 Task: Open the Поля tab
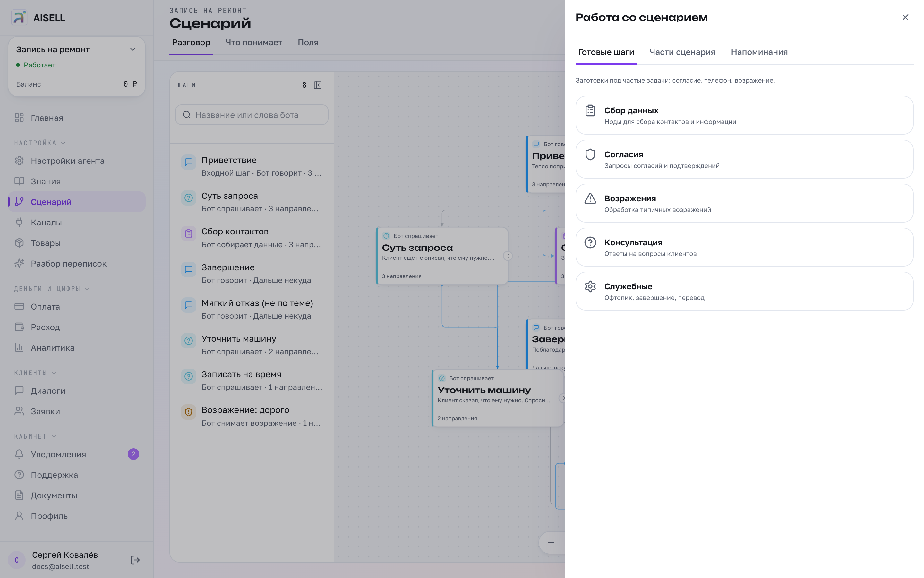pos(308,43)
